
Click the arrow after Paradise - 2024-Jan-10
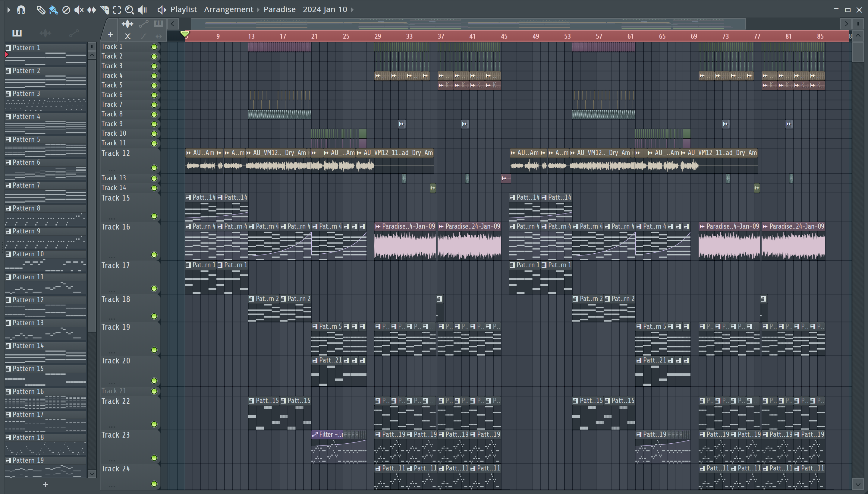(x=352, y=10)
